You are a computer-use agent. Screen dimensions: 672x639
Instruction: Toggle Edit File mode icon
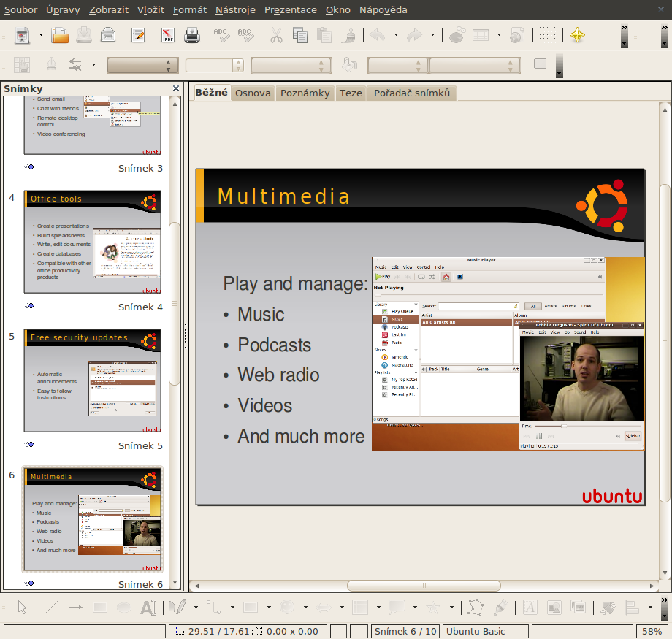click(138, 35)
